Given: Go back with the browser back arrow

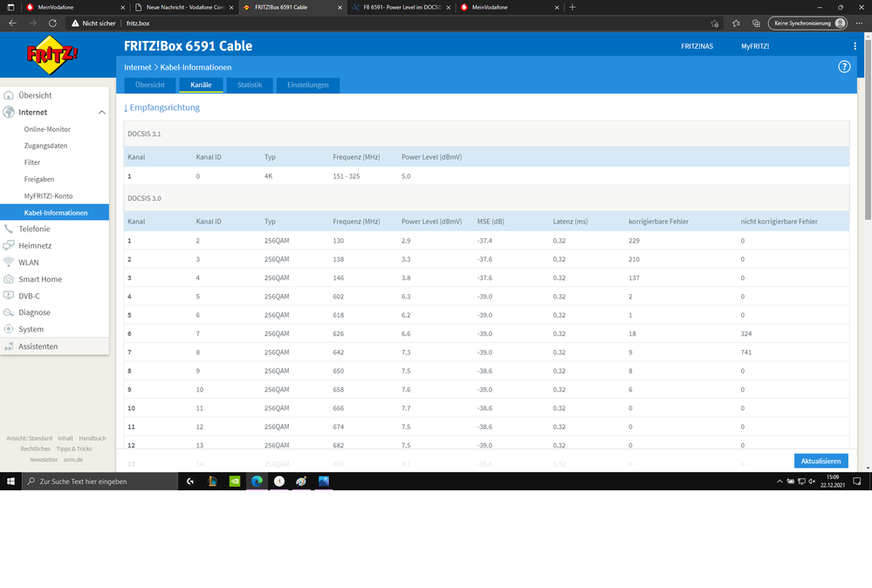Looking at the screenshot, I should 12,24.
